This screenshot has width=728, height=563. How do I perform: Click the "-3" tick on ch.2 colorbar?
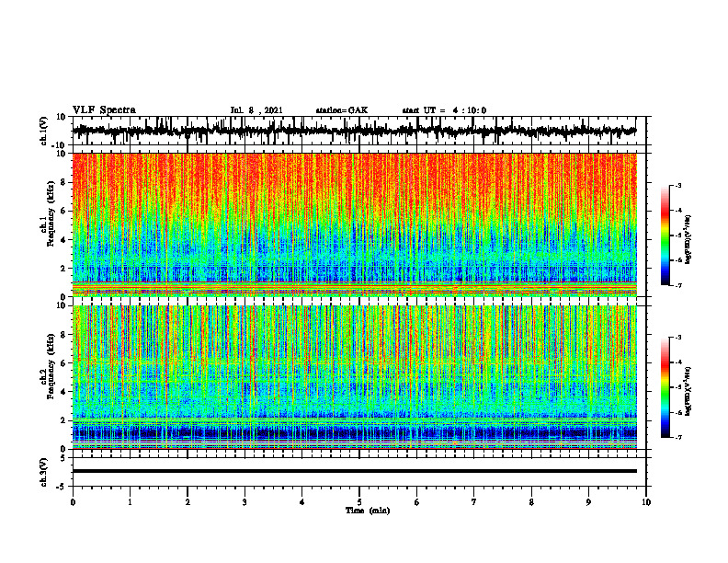pos(677,338)
